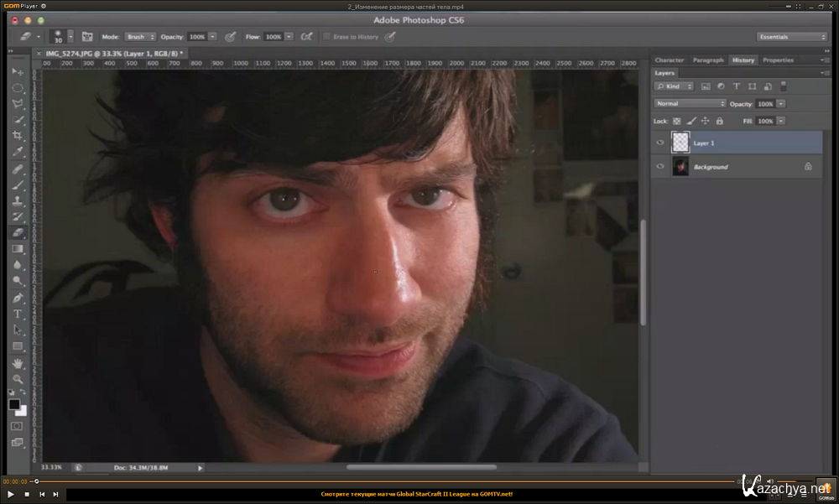Pick the Type tool in toolbar

pyautogui.click(x=17, y=314)
